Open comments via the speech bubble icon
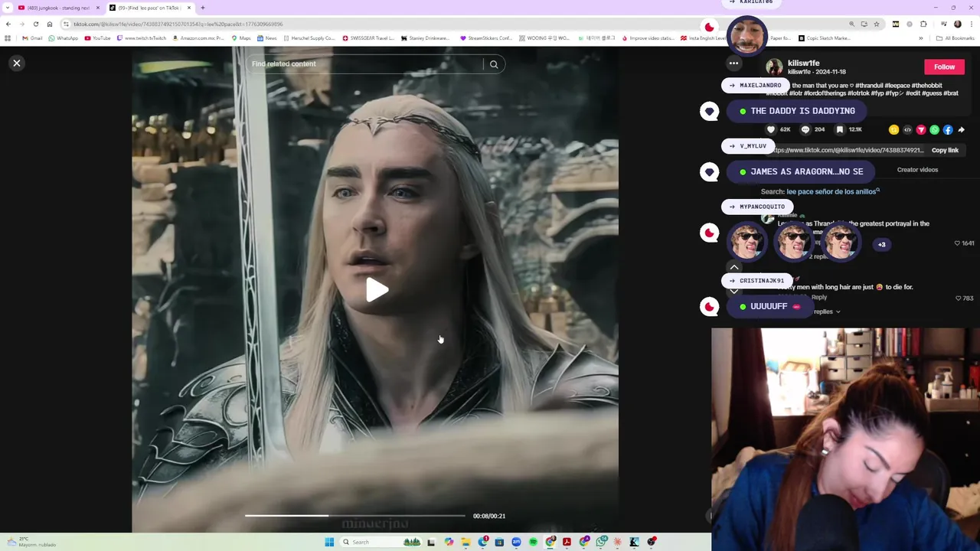 coord(805,129)
